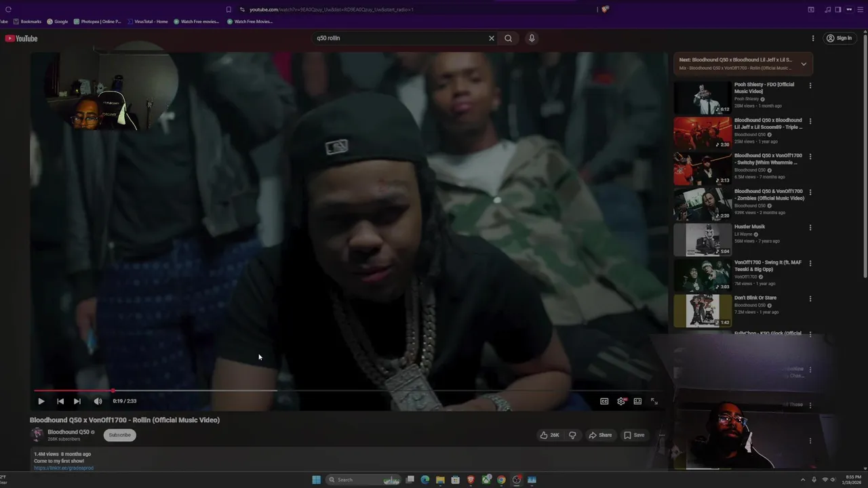Screen dimensions: 868x488
Task: Open options for Pooh Shiesty - FDO
Action: pos(810,85)
